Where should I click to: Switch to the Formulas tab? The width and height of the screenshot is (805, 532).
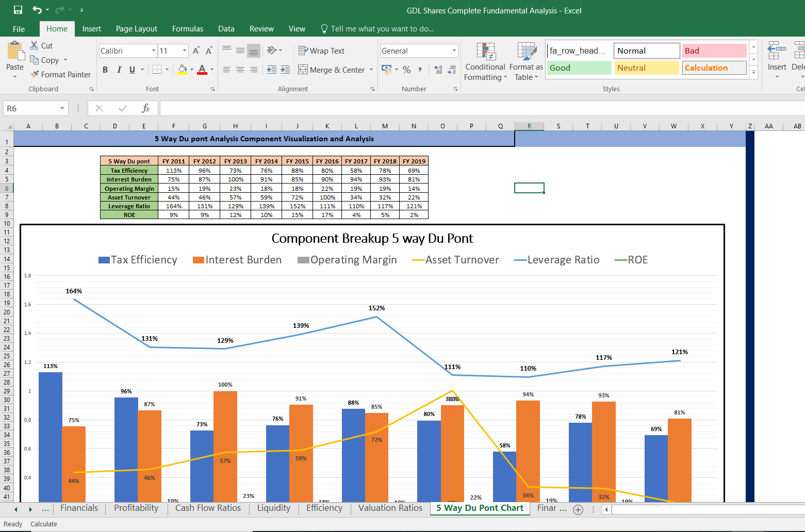[188, 29]
